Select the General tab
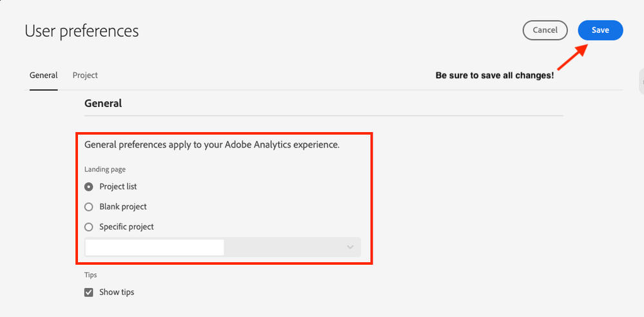Screen dimensions: 644x317 44,75
